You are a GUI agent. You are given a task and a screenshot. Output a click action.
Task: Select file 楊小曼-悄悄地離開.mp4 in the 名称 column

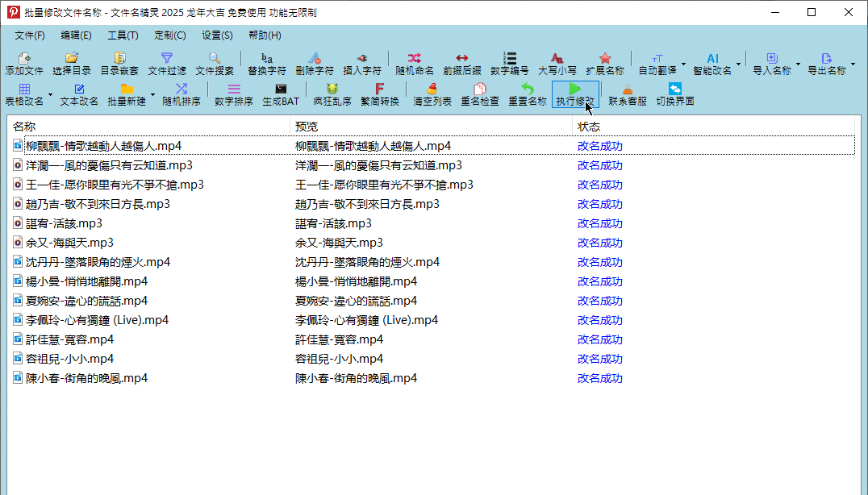87,281
